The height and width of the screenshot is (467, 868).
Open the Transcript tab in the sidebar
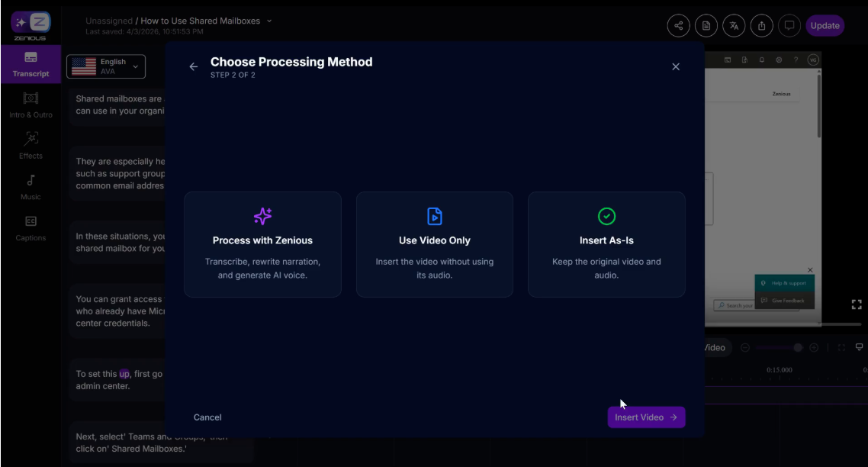[x=31, y=65]
